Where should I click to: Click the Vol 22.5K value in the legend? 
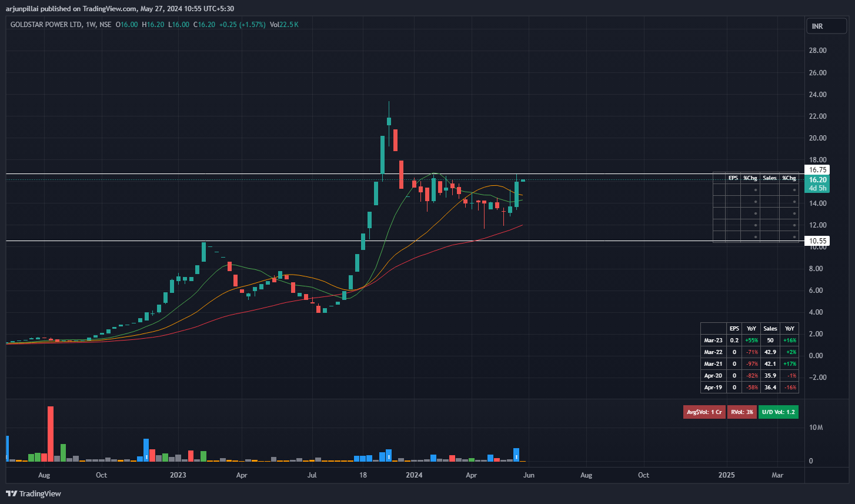coord(285,25)
